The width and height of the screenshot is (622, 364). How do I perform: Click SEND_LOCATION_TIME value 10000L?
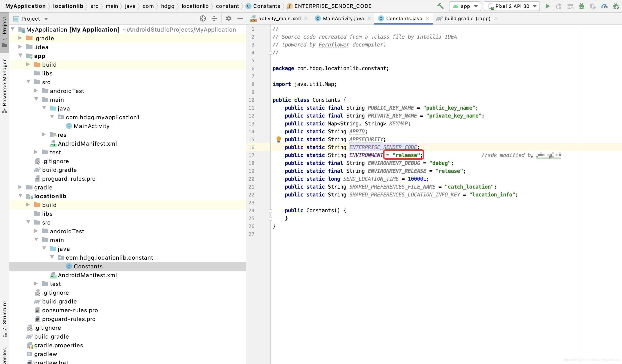click(417, 179)
